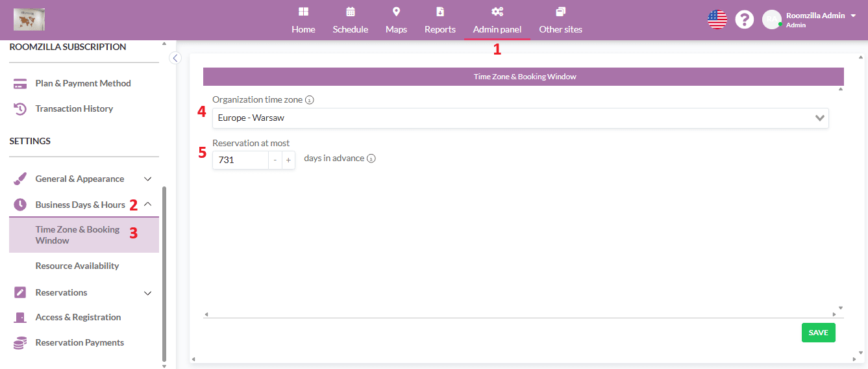Click the organization logo thumbnail
The height and width of the screenshot is (369, 868).
tap(29, 19)
